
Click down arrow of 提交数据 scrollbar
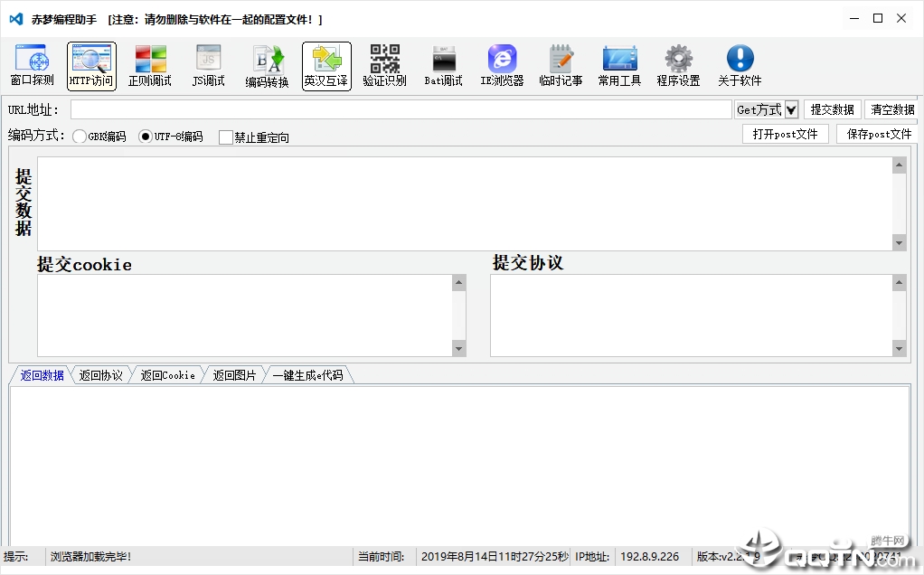coord(900,242)
